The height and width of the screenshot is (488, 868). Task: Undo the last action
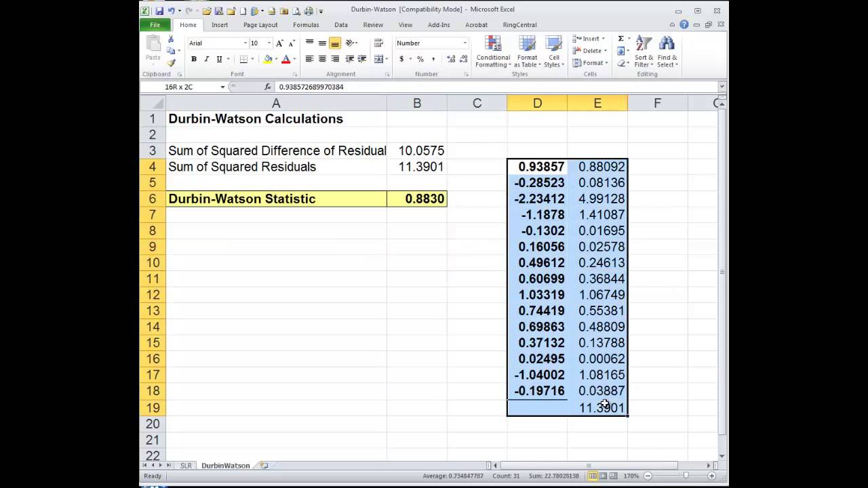coord(171,11)
